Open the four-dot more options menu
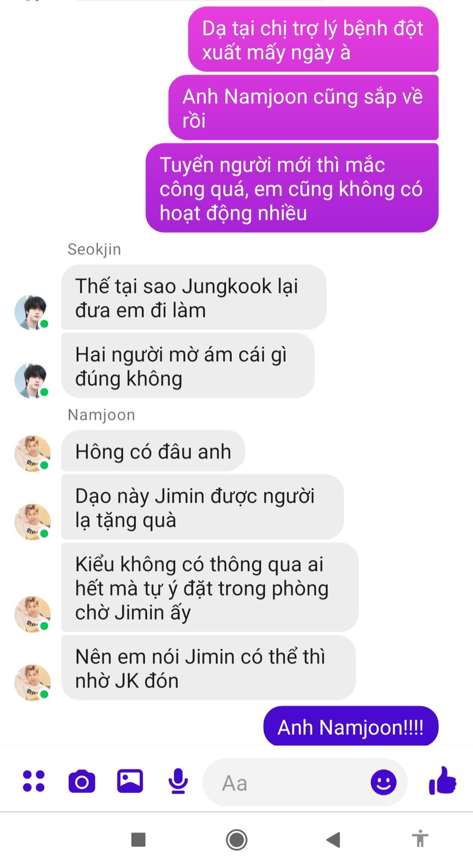473x868 pixels. [x=34, y=781]
